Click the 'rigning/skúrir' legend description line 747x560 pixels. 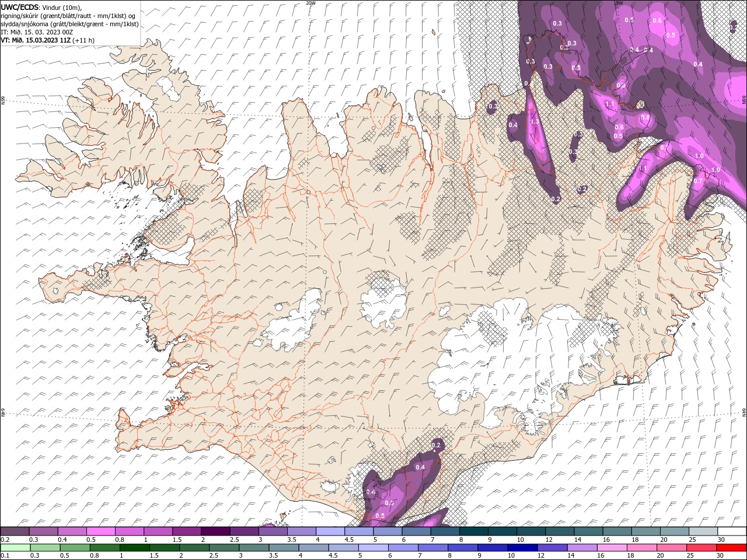68,15
